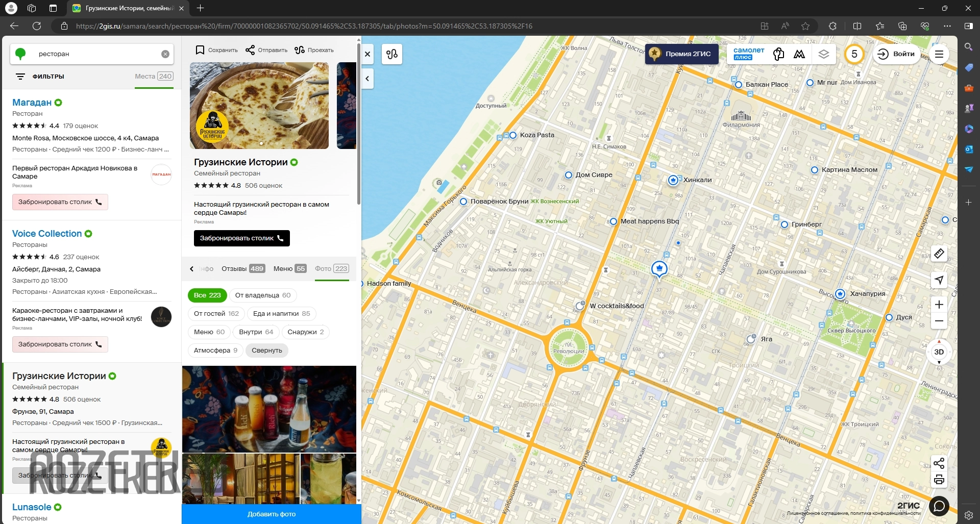Open Лицензионное соглашение link on map
This screenshot has width=980, height=524.
[818, 514]
